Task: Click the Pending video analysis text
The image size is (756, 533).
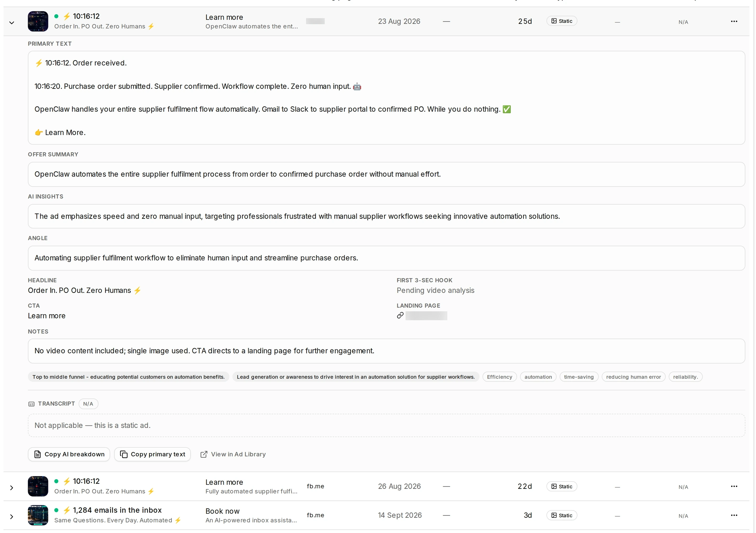Action: tap(435, 290)
